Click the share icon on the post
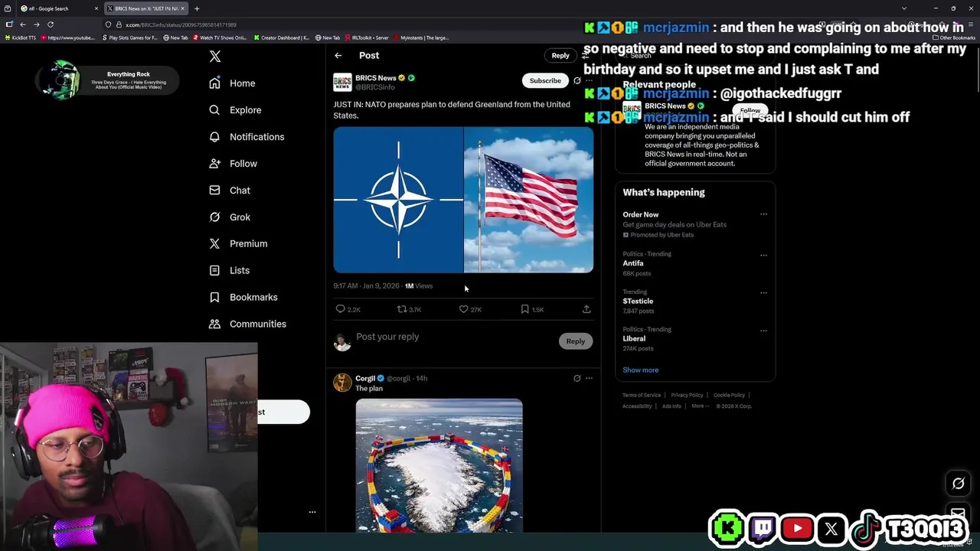Image resolution: width=980 pixels, height=551 pixels. (586, 309)
